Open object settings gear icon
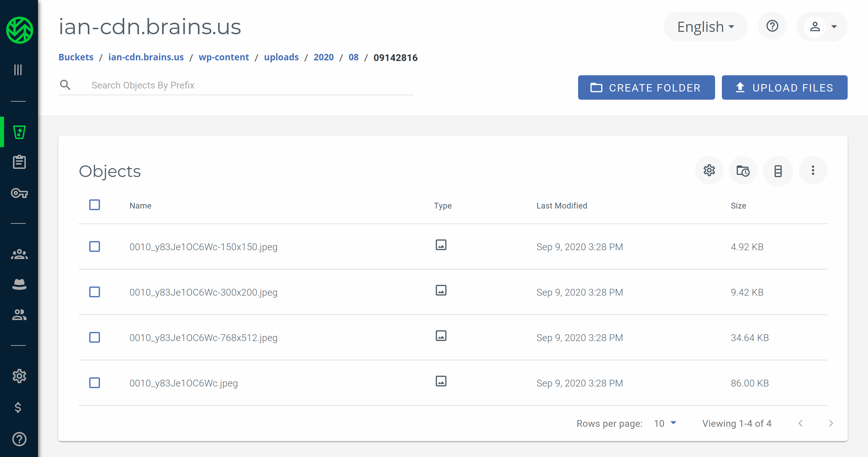The height and width of the screenshot is (457, 868). click(x=709, y=170)
